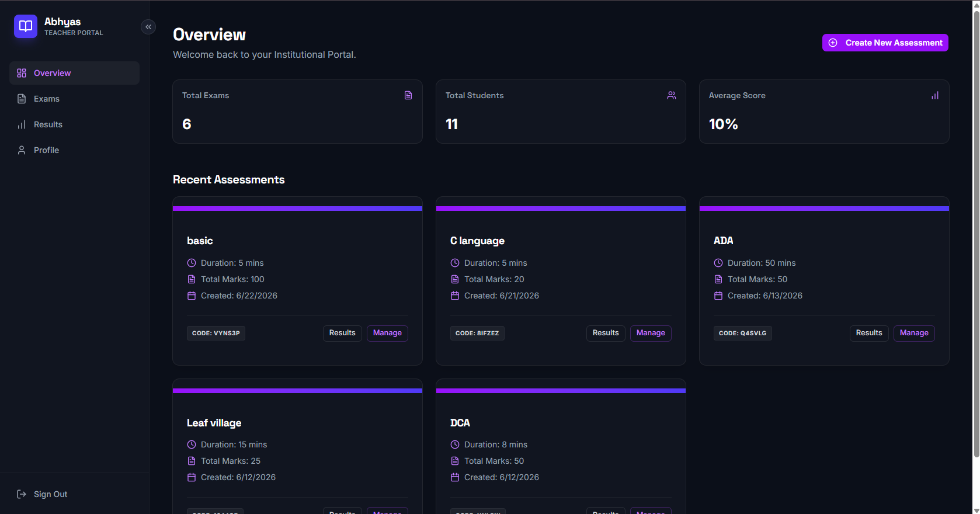Click the Exams file icon in sidebar

[22, 99]
